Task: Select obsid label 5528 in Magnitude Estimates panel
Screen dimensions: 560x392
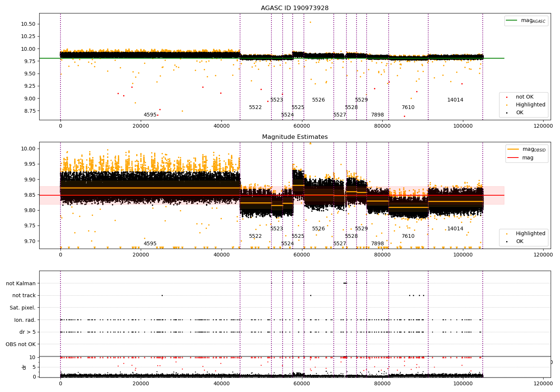Action: point(351,236)
